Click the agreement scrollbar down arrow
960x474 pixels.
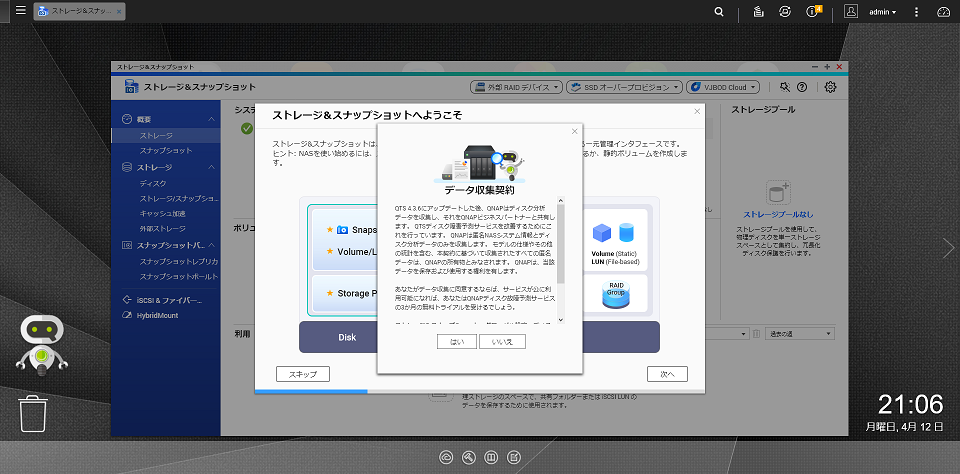(561, 320)
